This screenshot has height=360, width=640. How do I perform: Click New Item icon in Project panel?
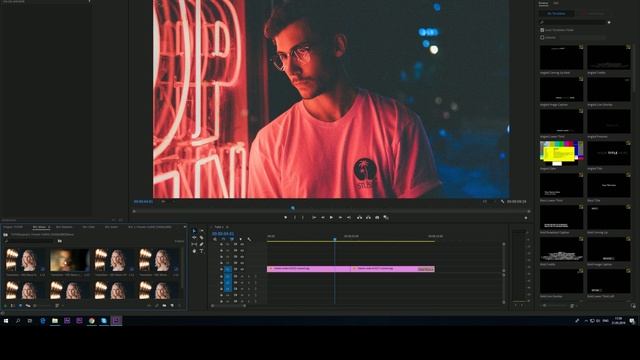[x=172, y=305]
